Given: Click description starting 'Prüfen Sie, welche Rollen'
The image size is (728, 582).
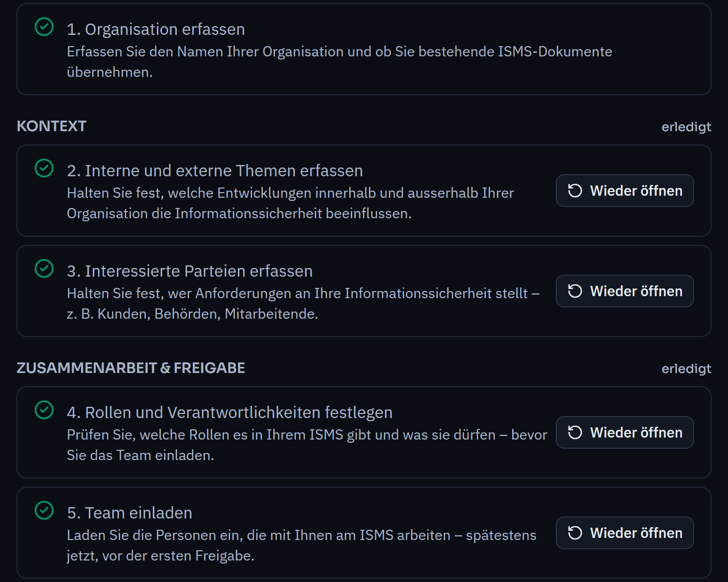Looking at the screenshot, I should pos(307,445).
